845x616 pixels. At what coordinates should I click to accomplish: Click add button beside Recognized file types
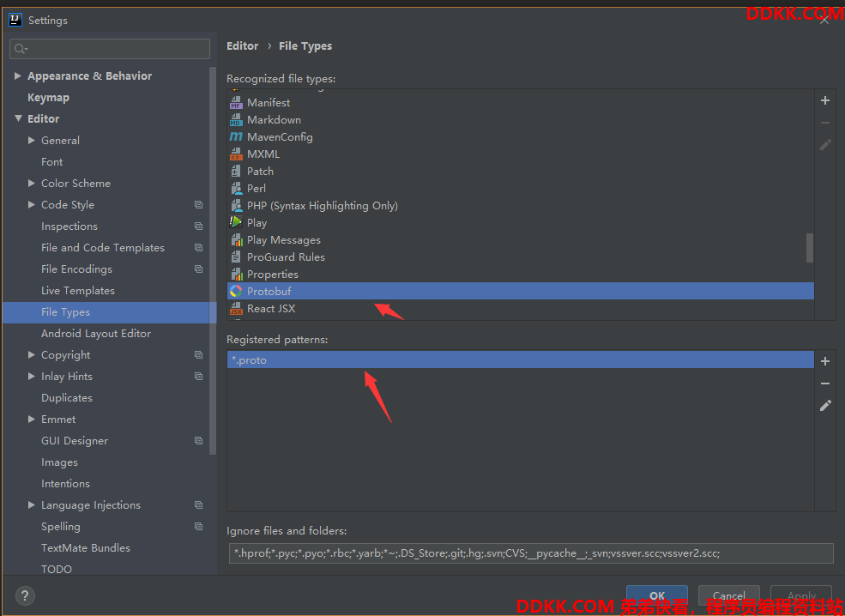[825, 100]
